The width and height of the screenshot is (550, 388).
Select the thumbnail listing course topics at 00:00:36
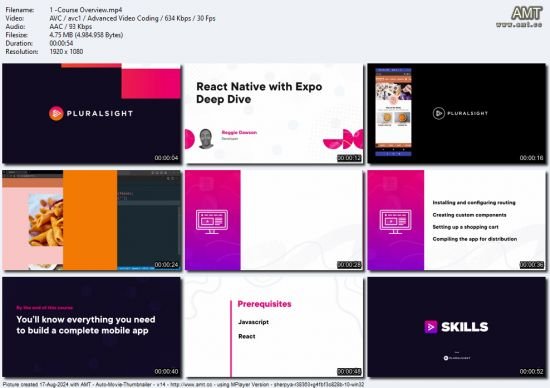click(x=457, y=220)
